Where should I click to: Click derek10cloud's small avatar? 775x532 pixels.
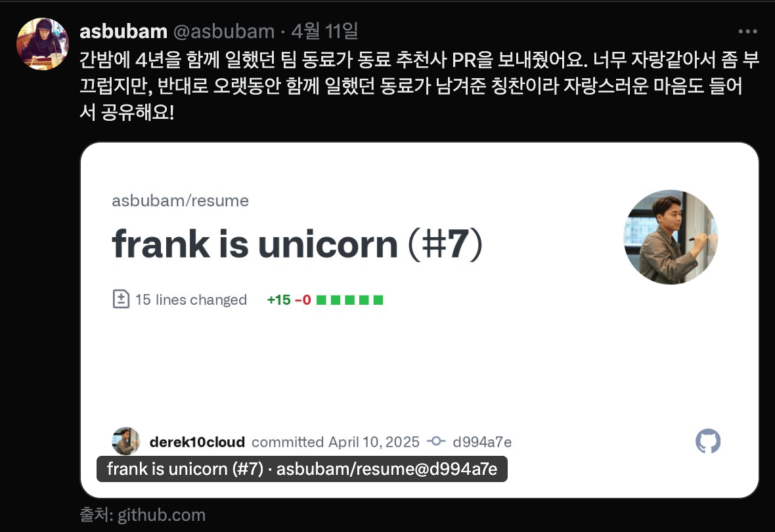pos(125,441)
